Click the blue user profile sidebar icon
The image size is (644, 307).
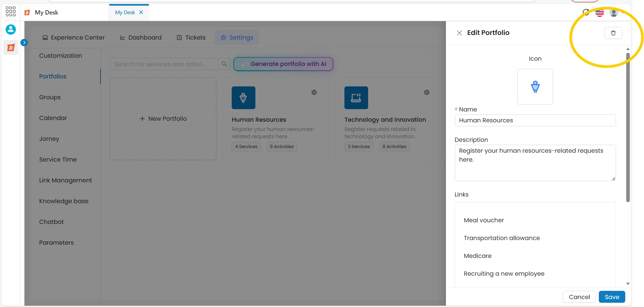tap(11, 29)
